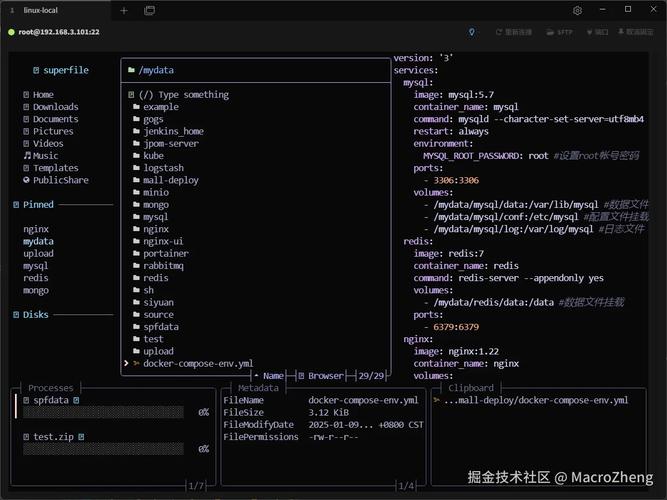667x500 pixels.
Task: Click the example folder icon
Action: point(136,107)
